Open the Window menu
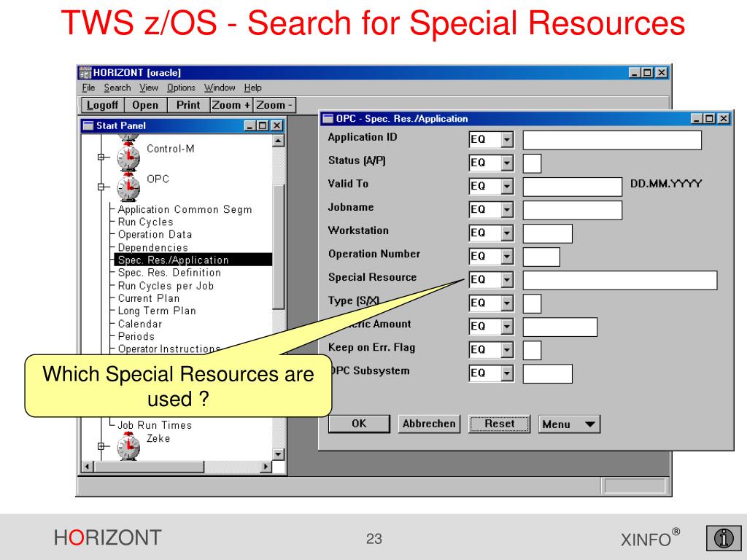747x560 pixels. click(220, 87)
